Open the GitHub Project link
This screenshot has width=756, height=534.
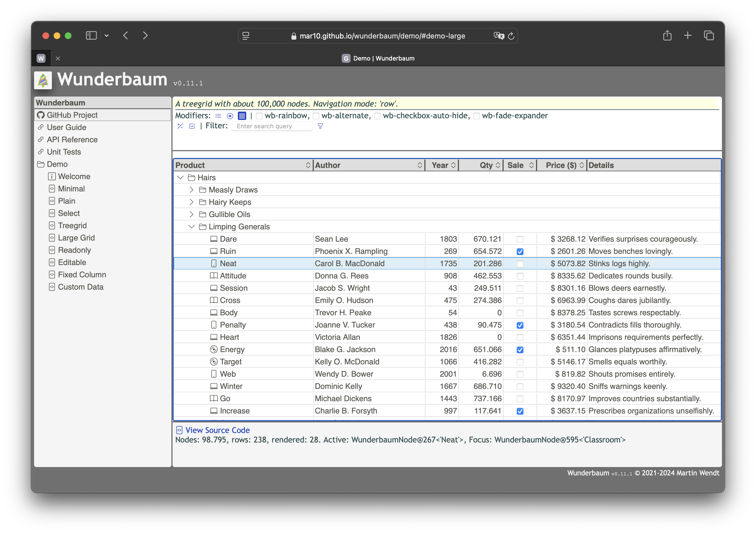point(72,115)
